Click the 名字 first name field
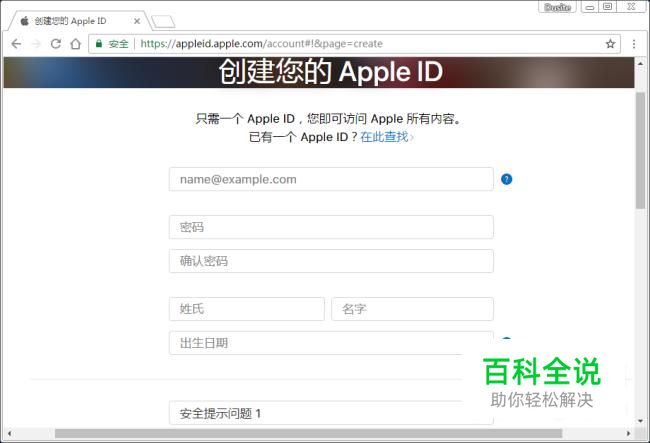 click(412, 309)
